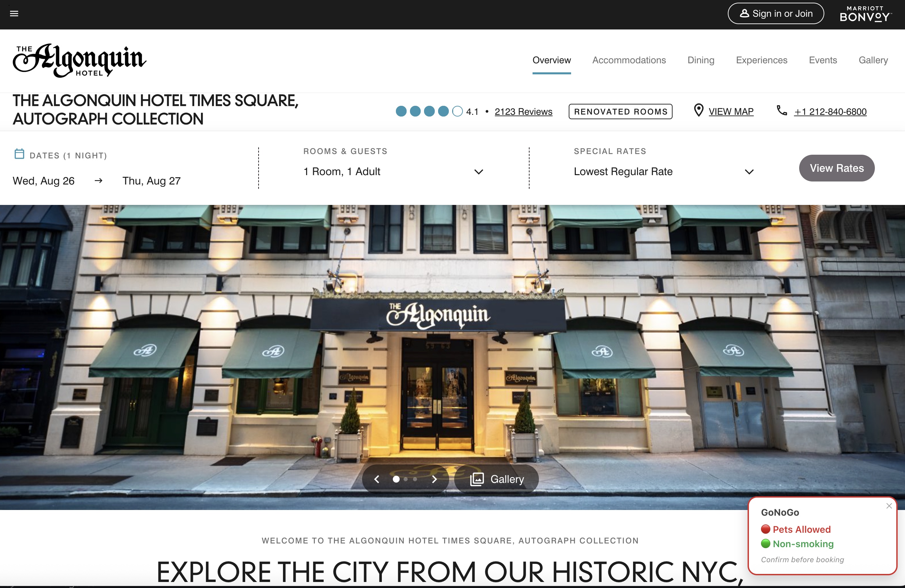The image size is (905, 588).
Task: Show next carousel photo arrow
Action: tap(434, 479)
